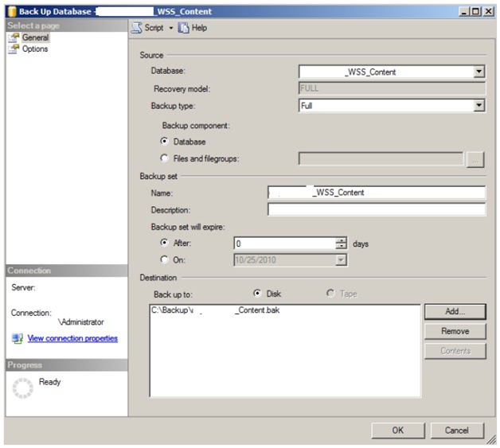500x448 pixels.
Task: Select the expire After radio button
Action: tap(164, 243)
